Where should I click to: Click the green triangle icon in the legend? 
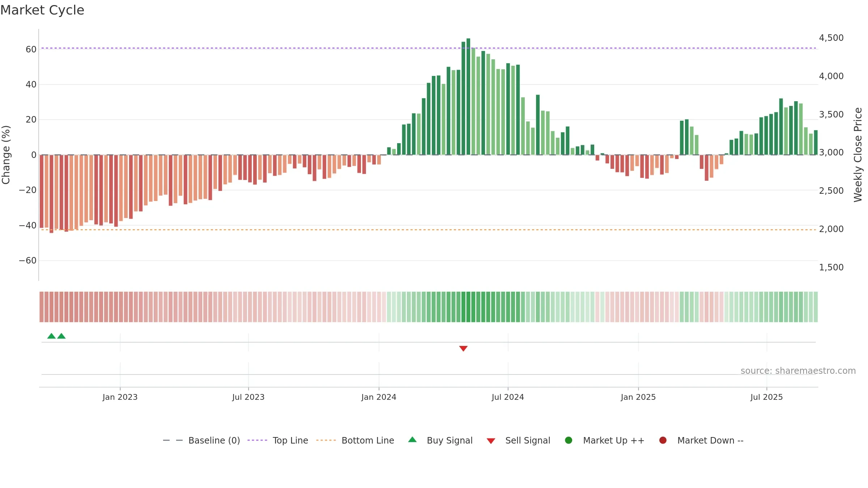(412, 440)
